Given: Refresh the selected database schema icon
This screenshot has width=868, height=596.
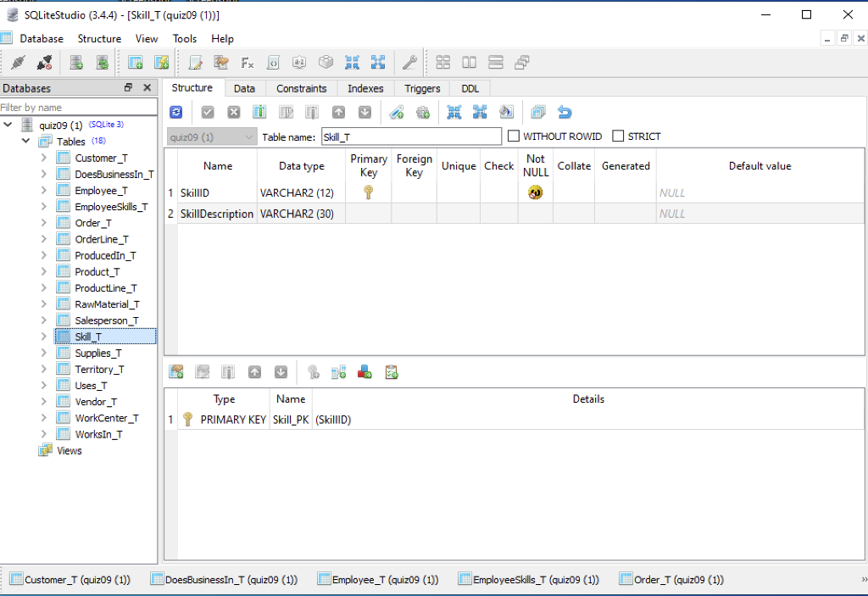Looking at the screenshot, I should click(103, 63).
